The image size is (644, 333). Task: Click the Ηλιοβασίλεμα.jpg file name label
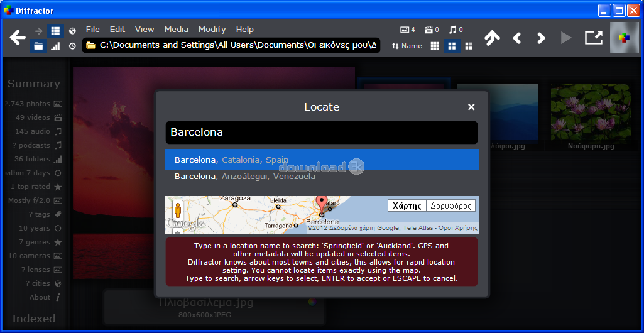pos(206,303)
